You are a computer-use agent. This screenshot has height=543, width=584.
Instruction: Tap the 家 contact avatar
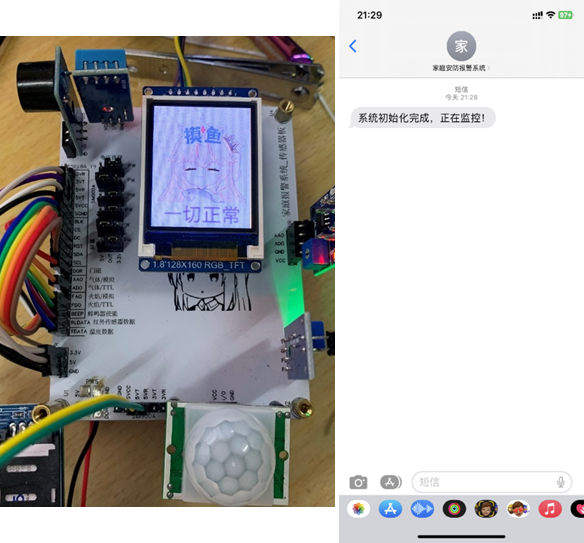pyautogui.click(x=461, y=46)
